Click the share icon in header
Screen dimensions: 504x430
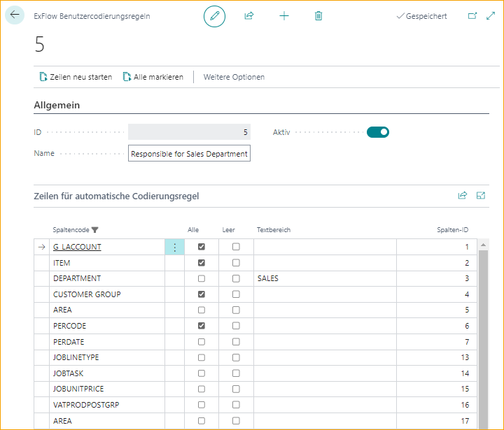tap(248, 15)
